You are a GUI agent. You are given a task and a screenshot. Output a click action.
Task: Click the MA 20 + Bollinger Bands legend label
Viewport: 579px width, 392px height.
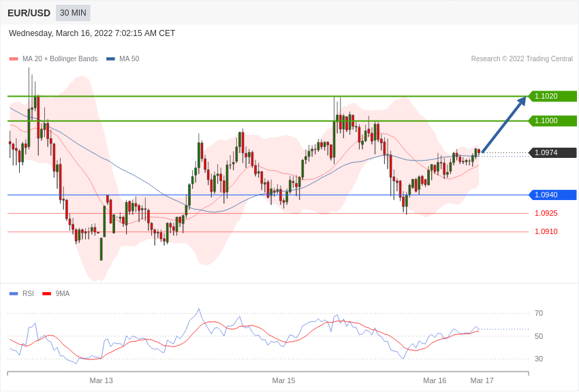click(x=60, y=59)
